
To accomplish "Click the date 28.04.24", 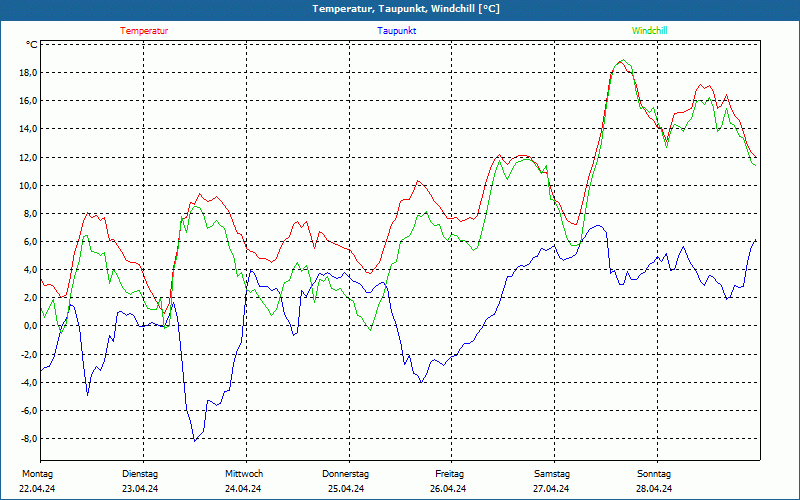I will click(x=654, y=489).
